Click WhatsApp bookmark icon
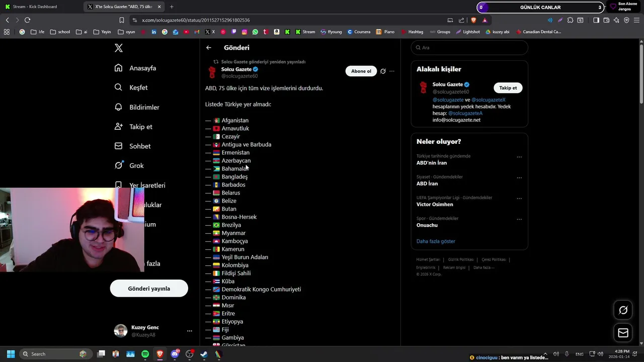Screen dimensions: 644x362 tap(255, 32)
